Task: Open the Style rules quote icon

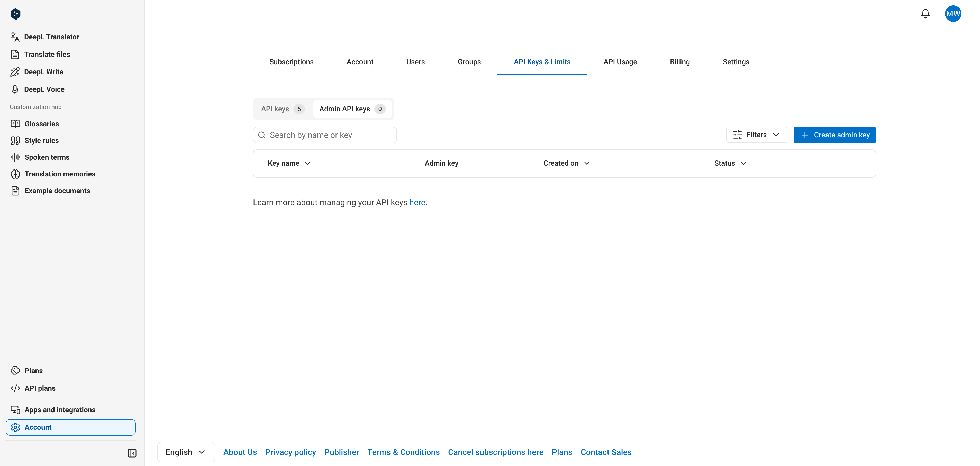Action: tap(15, 140)
